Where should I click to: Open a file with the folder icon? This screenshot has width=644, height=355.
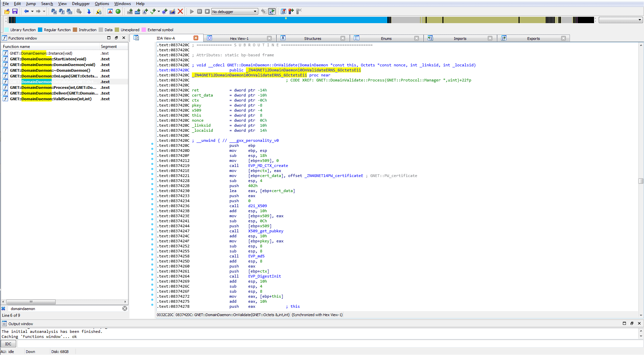point(7,11)
